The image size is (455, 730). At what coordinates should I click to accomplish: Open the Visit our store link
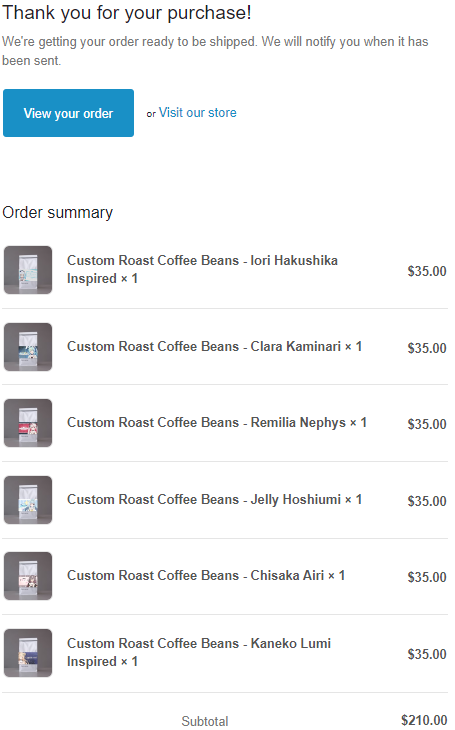pos(197,113)
